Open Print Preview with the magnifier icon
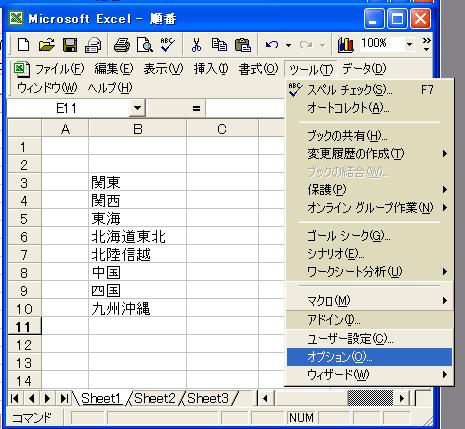Screen dimensions: 465x429 pyautogui.click(x=145, y=45)
